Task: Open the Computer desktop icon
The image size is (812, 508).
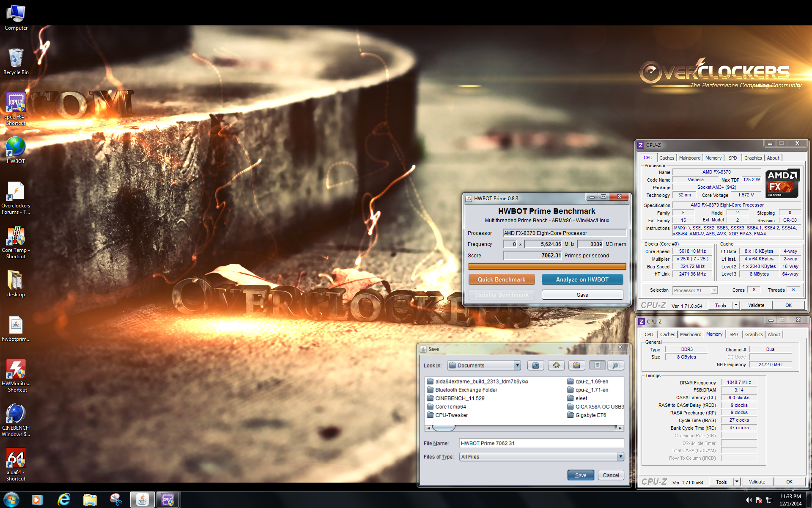Action: (16, 17)
